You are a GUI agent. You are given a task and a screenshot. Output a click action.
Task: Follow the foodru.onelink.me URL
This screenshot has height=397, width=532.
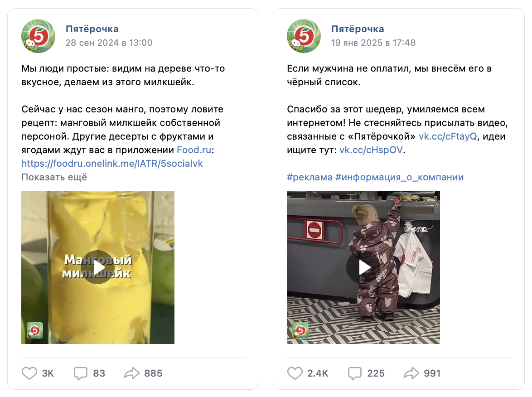(x=112, y=164)
